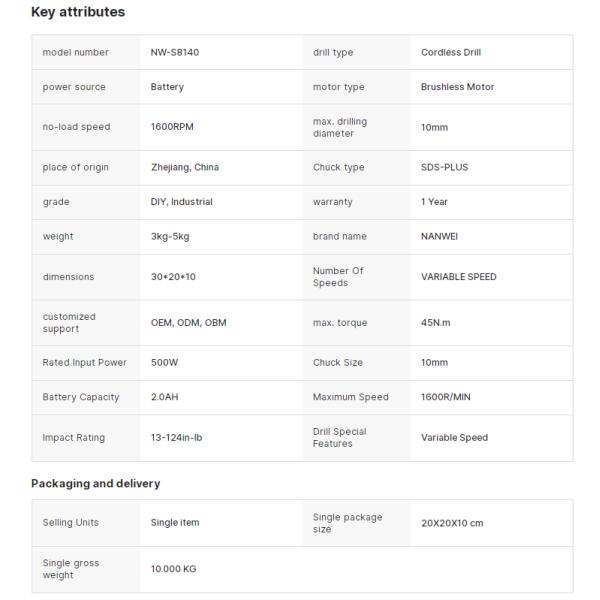Click the Key attributes heading
This screenshot has height=600, width=600.
78,12
